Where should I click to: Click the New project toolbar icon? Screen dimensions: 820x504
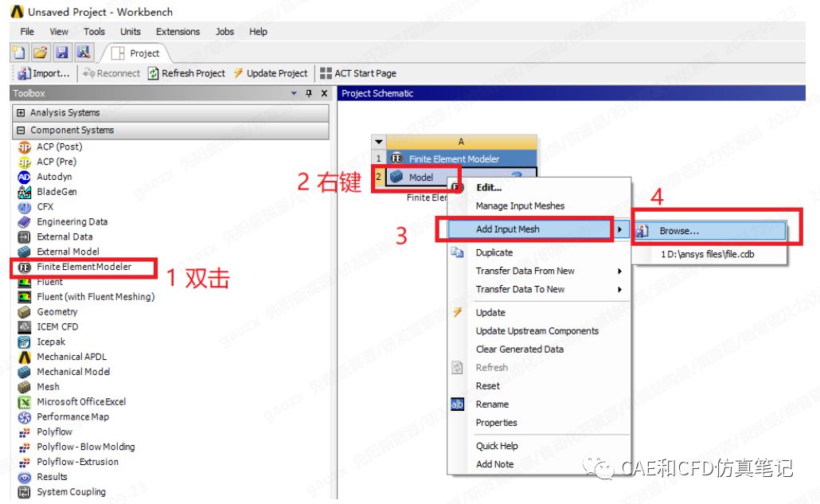[19, 53]
